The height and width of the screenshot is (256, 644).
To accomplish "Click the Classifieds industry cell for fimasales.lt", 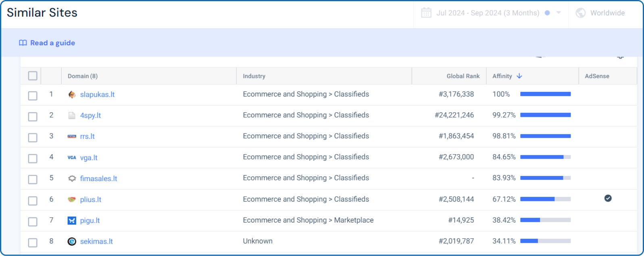I will [306, 178].
